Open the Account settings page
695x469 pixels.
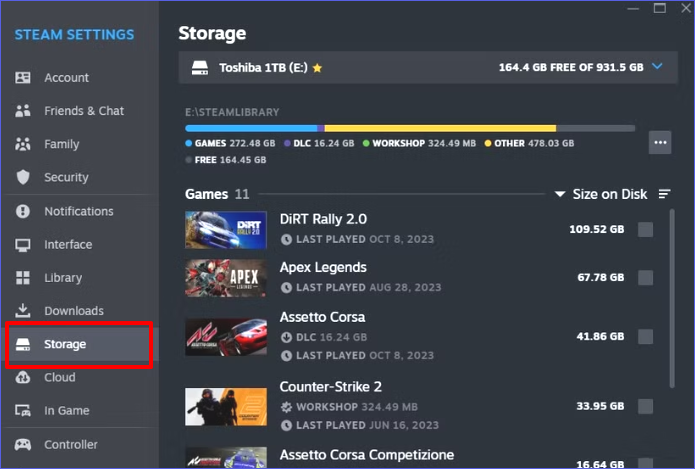coord(80,78)
